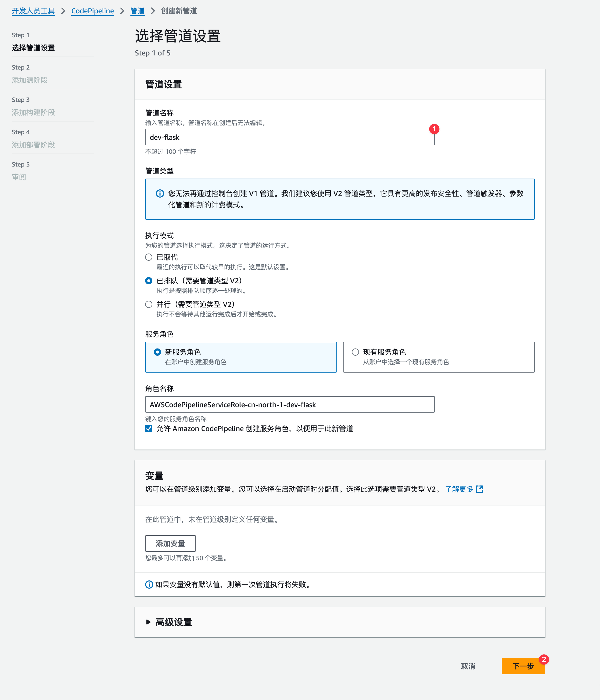Choose 现有服务角色 option

[x=355, y=352]
